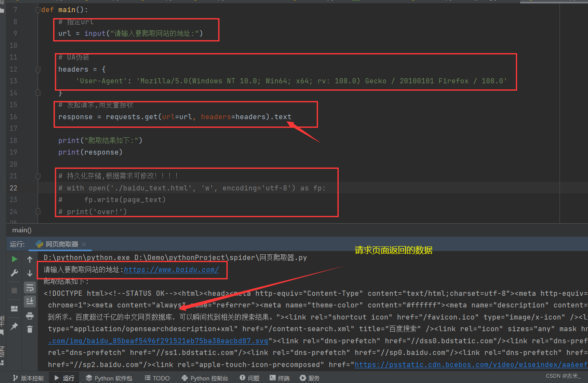588x383 pixels.
Task: Click the '.text' attribute on line 16
Action: coord(281,117)
